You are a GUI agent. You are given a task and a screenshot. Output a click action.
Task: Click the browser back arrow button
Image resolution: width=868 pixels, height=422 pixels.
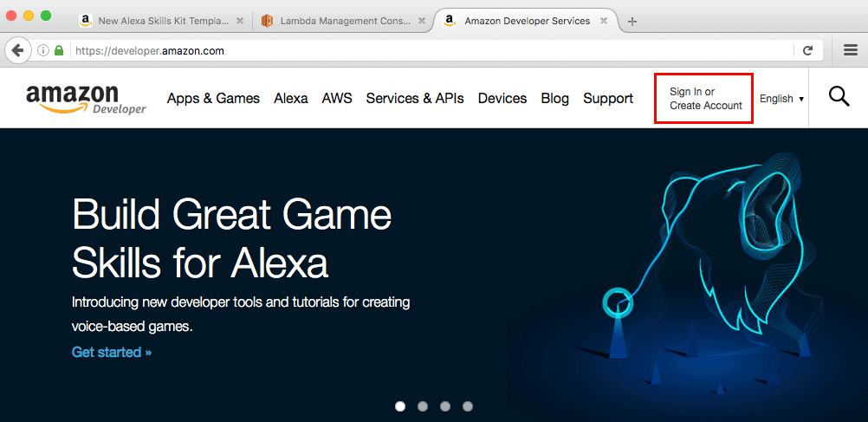[17, 50]
